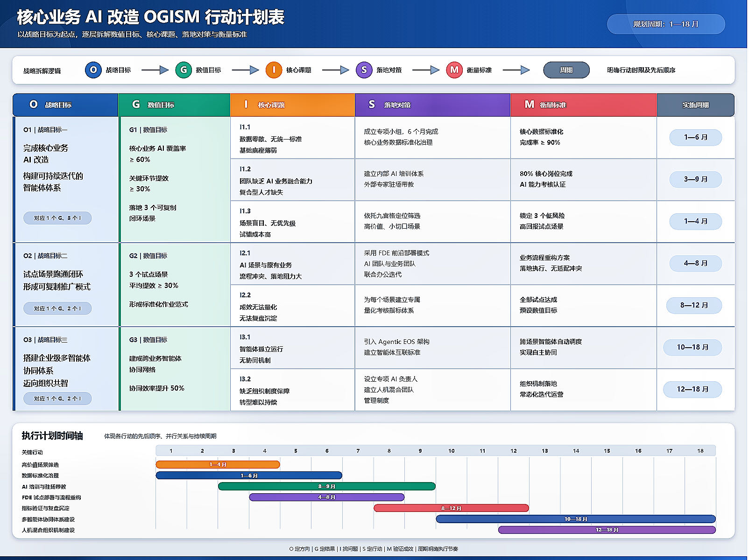Click the 12—18 月 period pill in table
The width and height of the screenshot is (749, 560).
click(x=693, y=389)
